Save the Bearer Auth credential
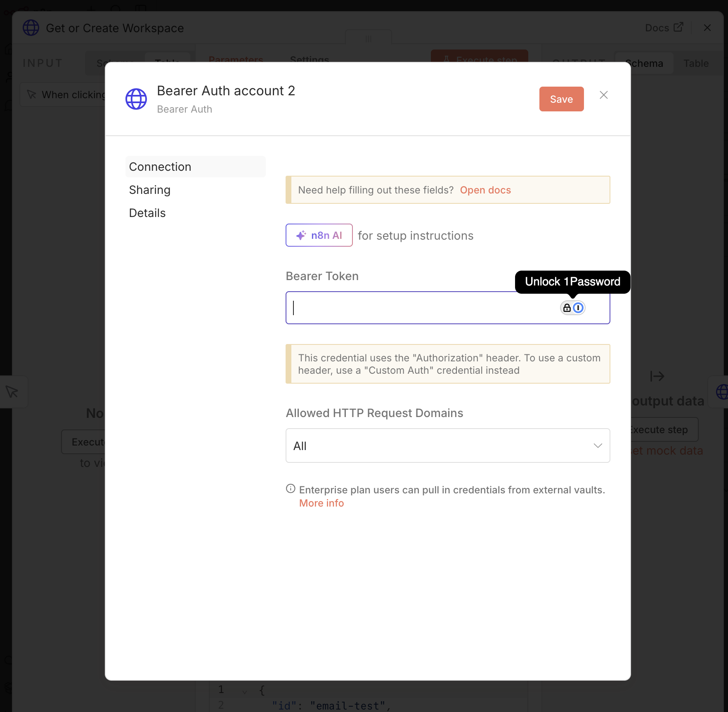728x712 pixels. coord(561,99)
